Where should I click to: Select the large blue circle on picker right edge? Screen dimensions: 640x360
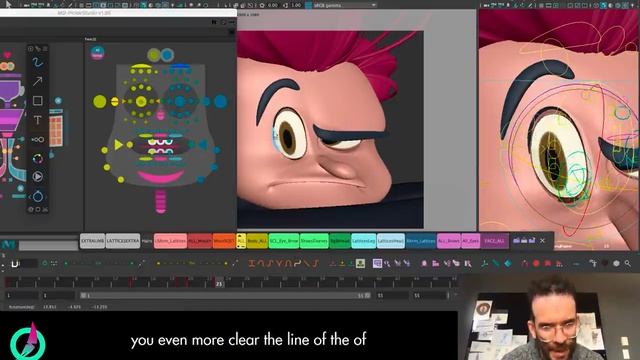click(x=220, y=101)
